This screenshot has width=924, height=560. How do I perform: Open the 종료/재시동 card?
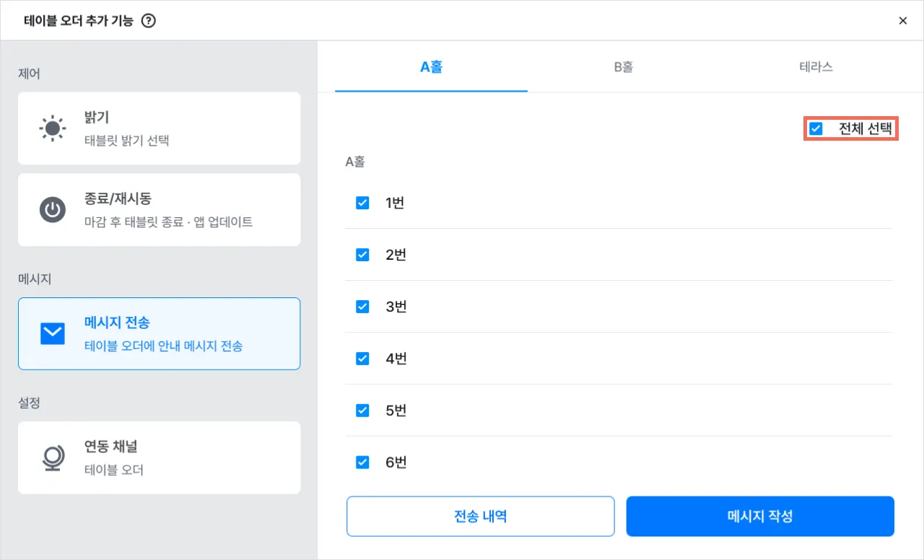159,209
